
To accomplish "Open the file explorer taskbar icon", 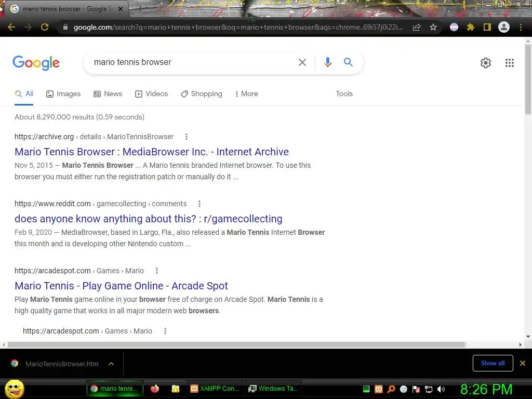I will pos(176,389).
